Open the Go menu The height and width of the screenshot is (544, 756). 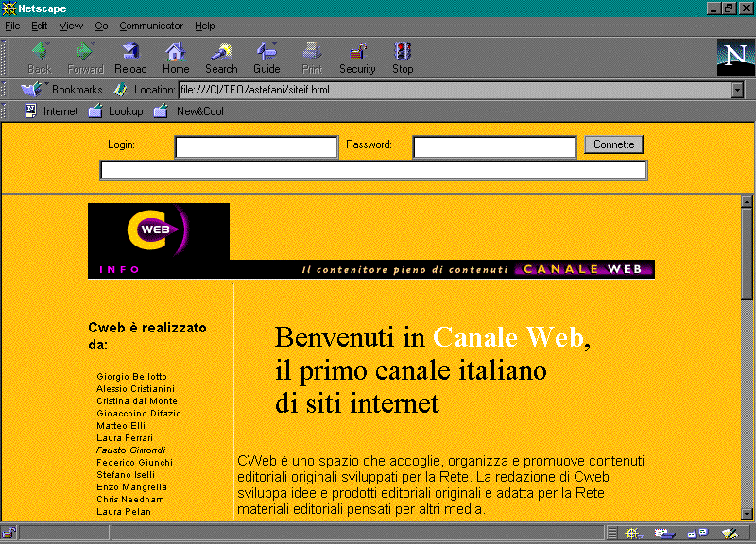(101, 26)
